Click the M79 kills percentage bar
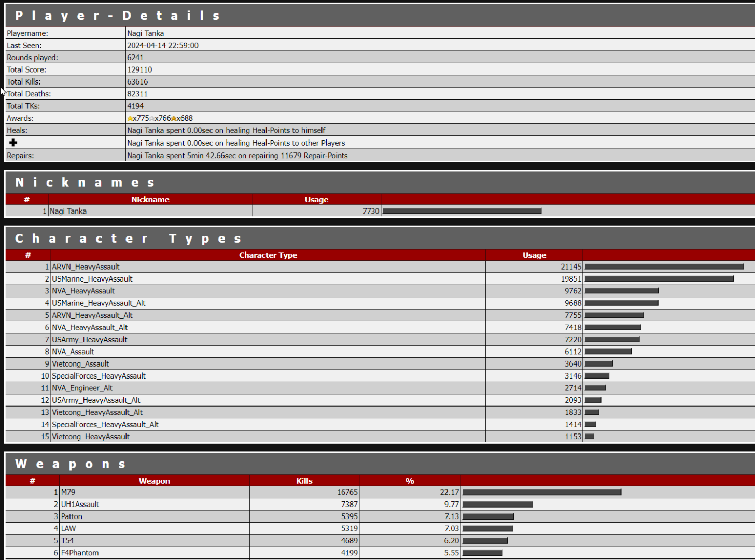The image size is (755, 560). (x=541, y=492)
